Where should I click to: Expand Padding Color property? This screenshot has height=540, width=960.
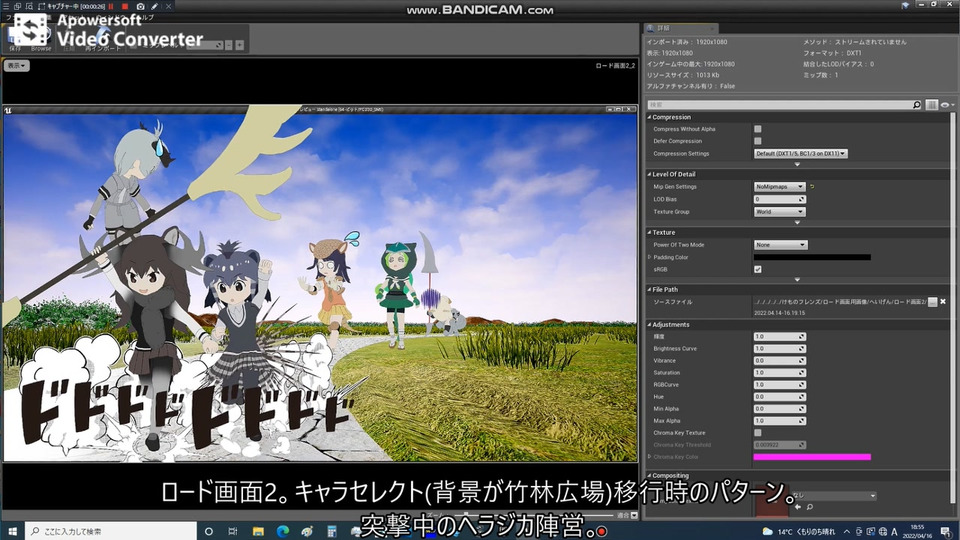coord(650,257)
